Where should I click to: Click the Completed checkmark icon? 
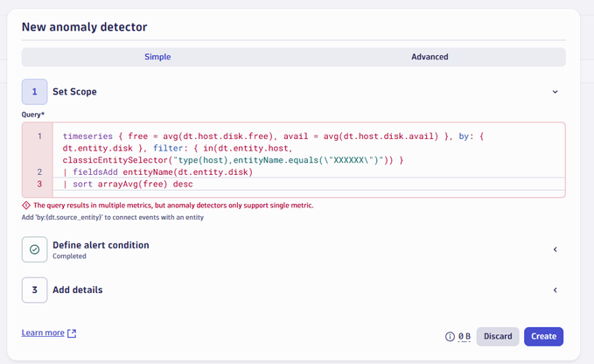pos(34,249)
